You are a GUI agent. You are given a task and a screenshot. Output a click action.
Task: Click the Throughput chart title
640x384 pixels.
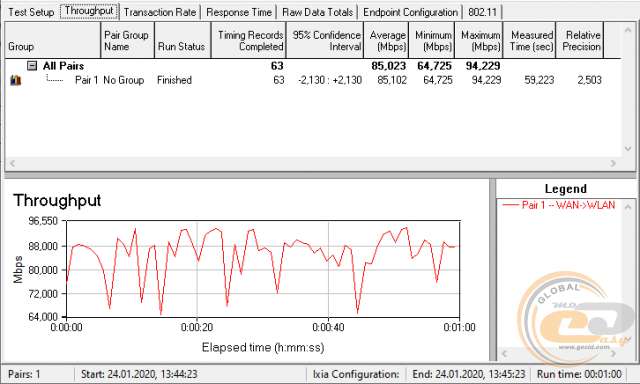coord(57,200)
